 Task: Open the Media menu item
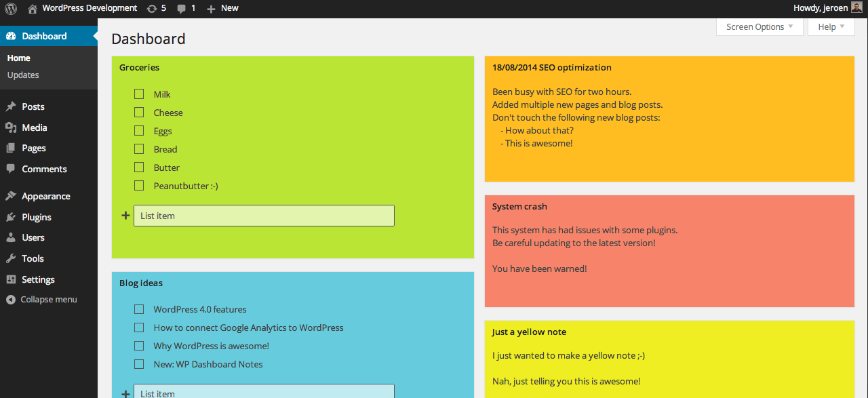[x=34, y=127]
